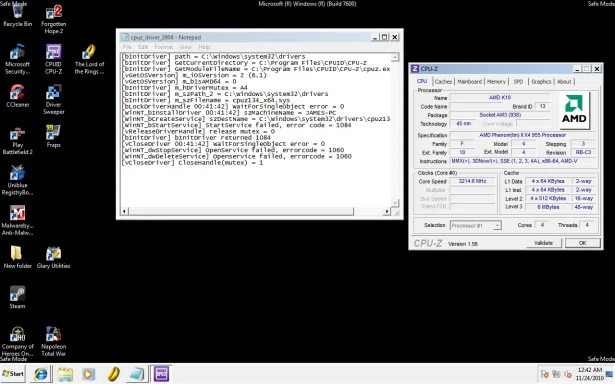Click the gold ring taskbar icon
This screenshot has height=384, width=615.
coord(113,374)
